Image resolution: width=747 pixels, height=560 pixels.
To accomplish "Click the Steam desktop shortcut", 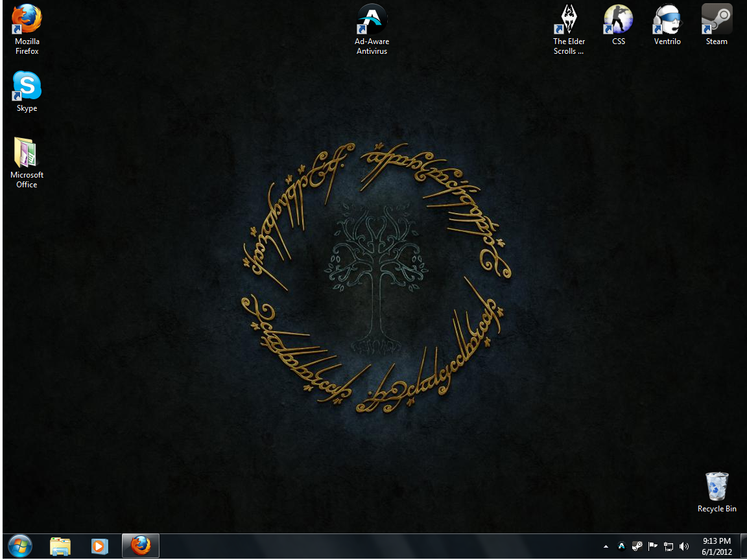I will (x=717, y=25).
